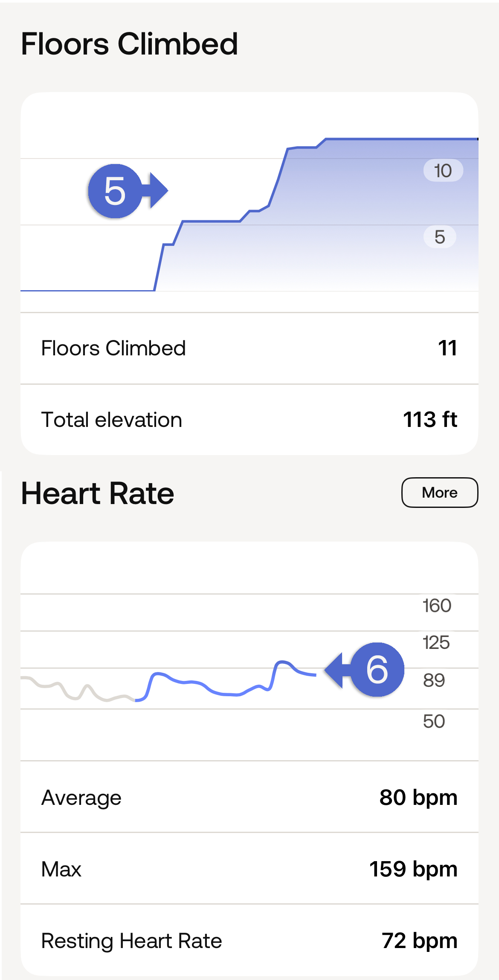The width and height of the screenshot is (499, 980).
Task: Click the numbered callout badge 5
Action: (x=115, y=191)
